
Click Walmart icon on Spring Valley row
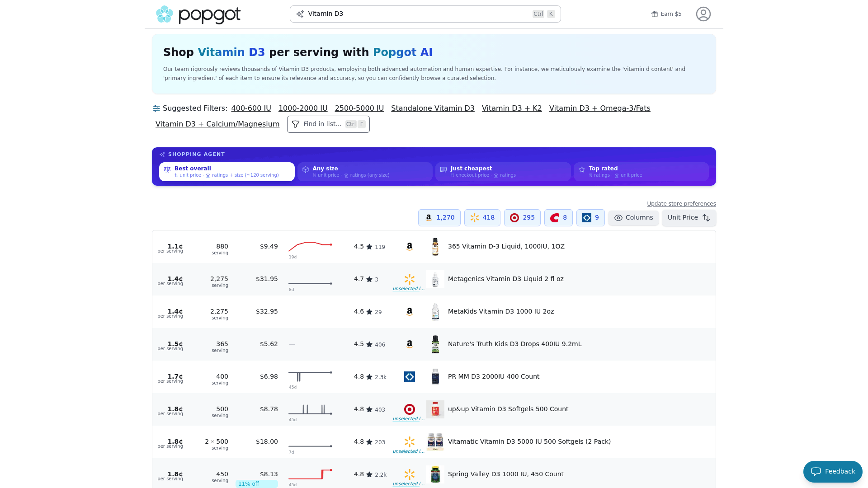(409, 474)
